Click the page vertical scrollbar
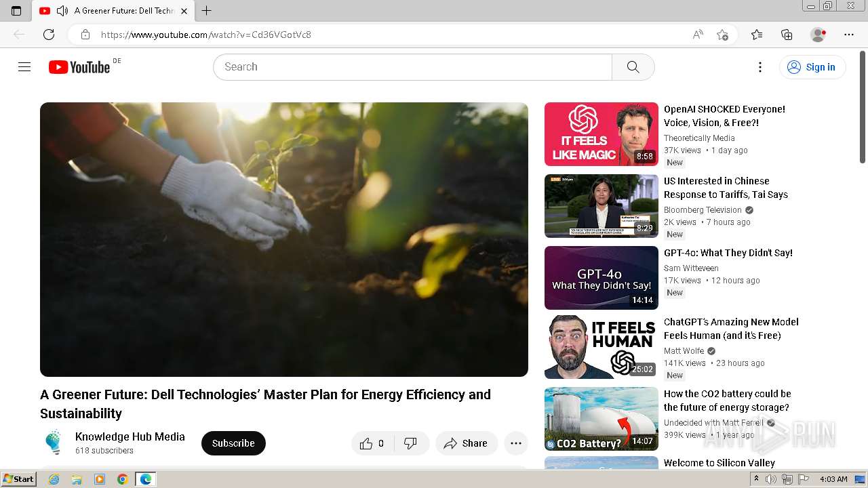 [x=863, y=107]
